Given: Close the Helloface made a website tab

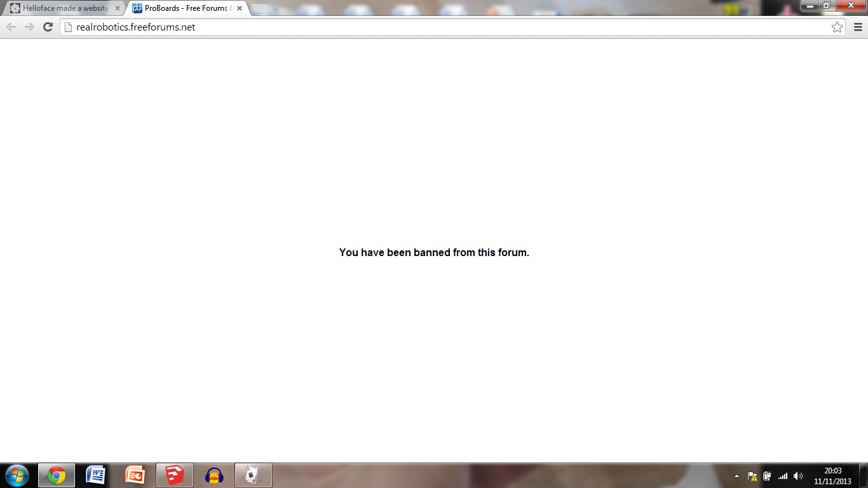Looking at the screenshot, I should click(117, 8).
